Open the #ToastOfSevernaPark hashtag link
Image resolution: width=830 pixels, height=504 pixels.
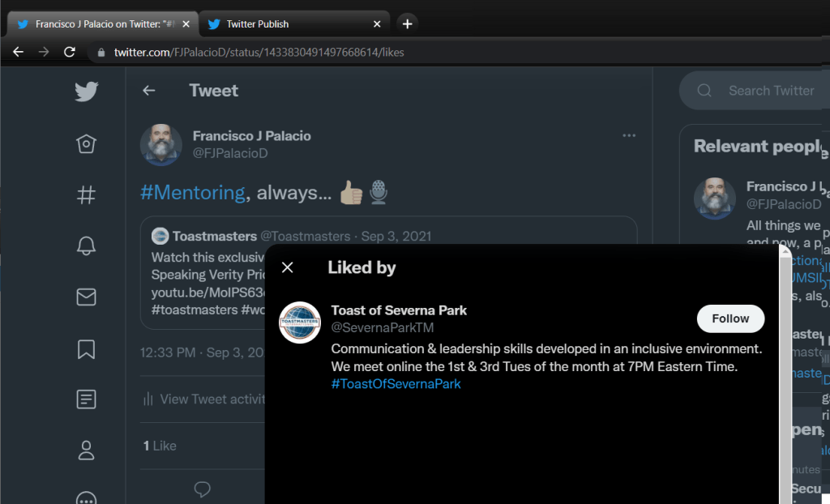(x=396, y=384)
